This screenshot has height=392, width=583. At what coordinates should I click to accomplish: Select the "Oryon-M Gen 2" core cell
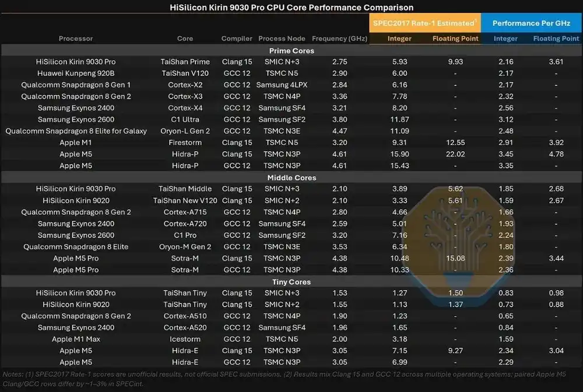[185, 247]
